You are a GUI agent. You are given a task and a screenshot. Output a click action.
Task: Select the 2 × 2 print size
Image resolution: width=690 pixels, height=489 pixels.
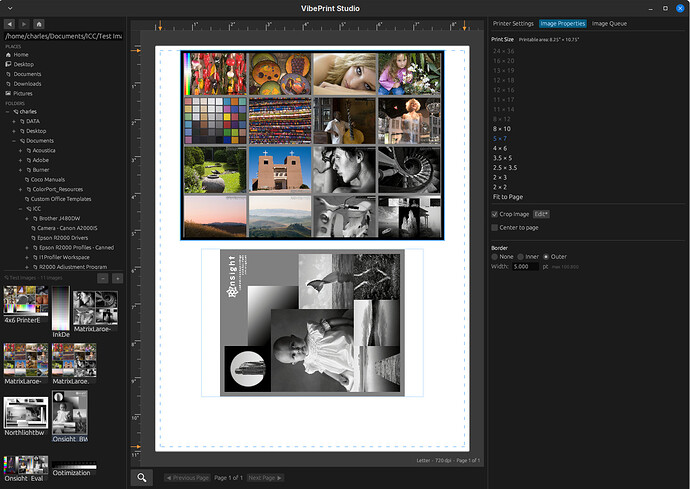[x=500, y=187]
